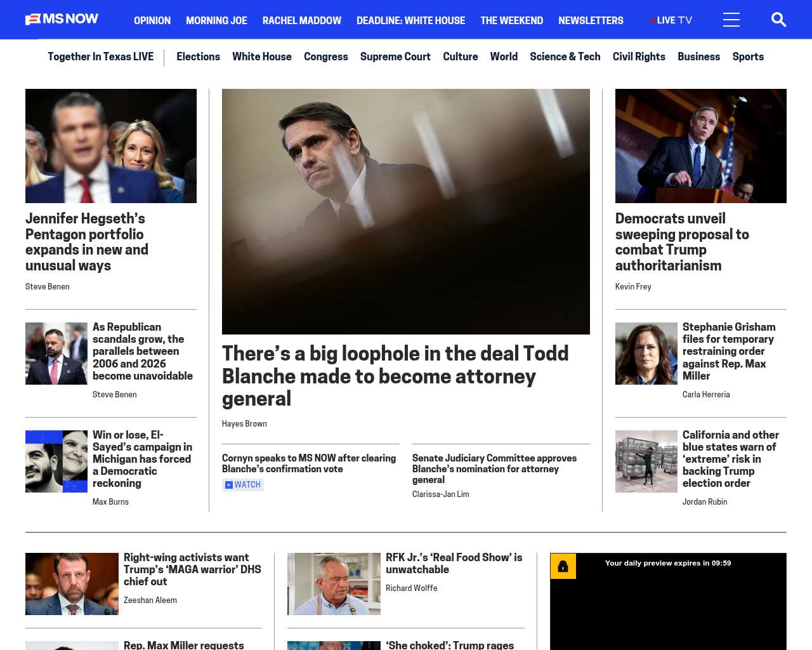Select the Elections topic tab

click(198, 56)
